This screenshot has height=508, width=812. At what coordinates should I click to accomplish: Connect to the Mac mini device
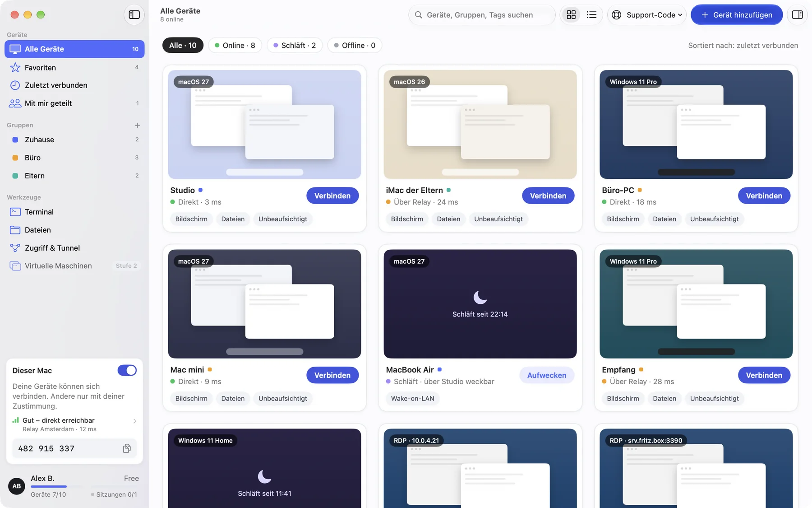click(332, 375)
